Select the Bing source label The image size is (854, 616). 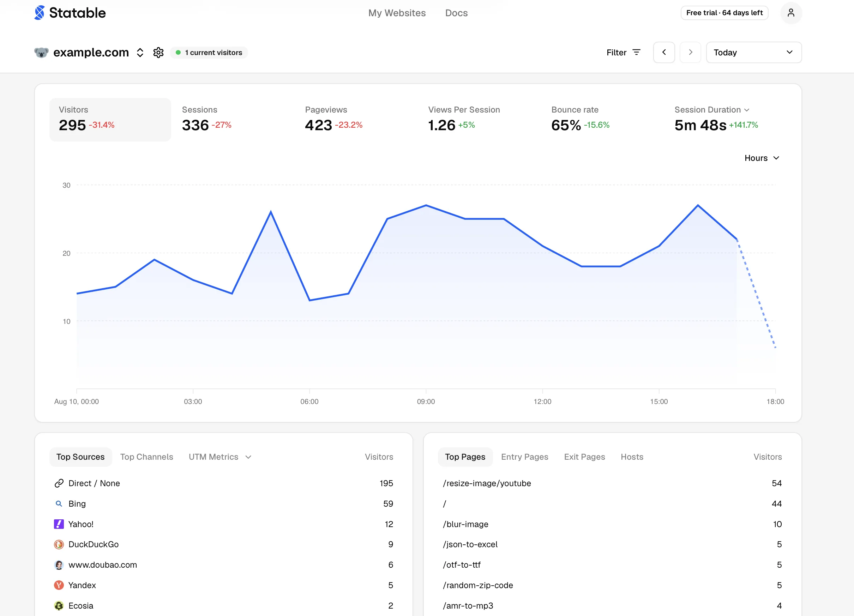[x=77, y=504]
